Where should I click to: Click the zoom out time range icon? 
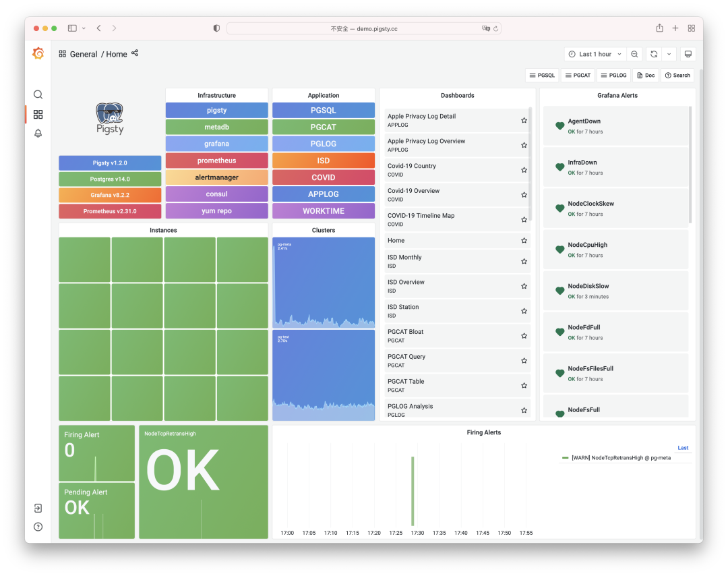pyautogui.click(x=634, y=54)
